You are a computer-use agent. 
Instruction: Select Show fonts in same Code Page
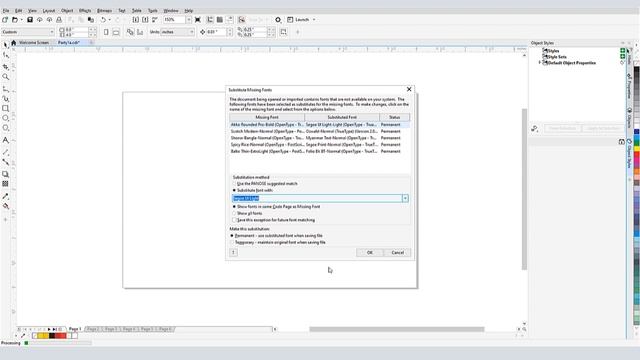tap(234, 207)
